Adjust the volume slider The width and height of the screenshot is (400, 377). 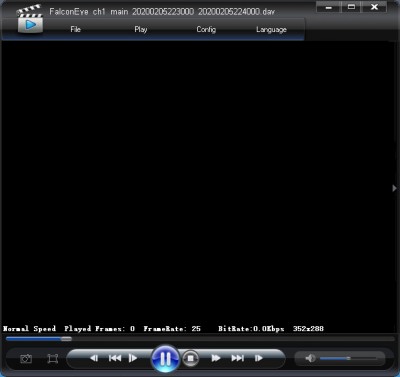coord(348,358)
